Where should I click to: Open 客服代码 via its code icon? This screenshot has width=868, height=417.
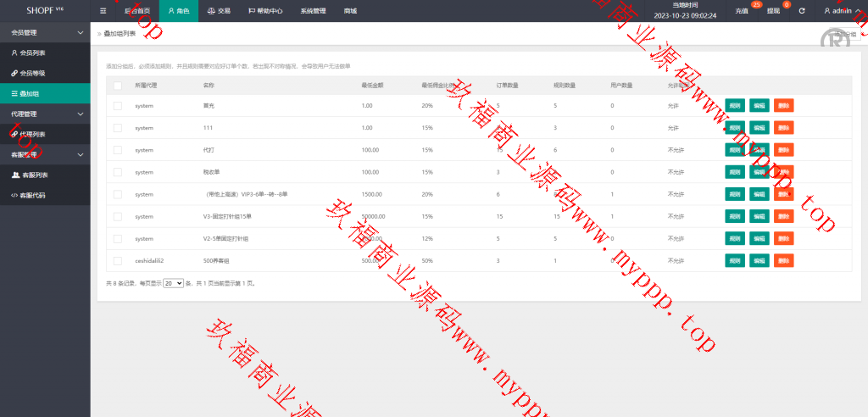(14, 195)
